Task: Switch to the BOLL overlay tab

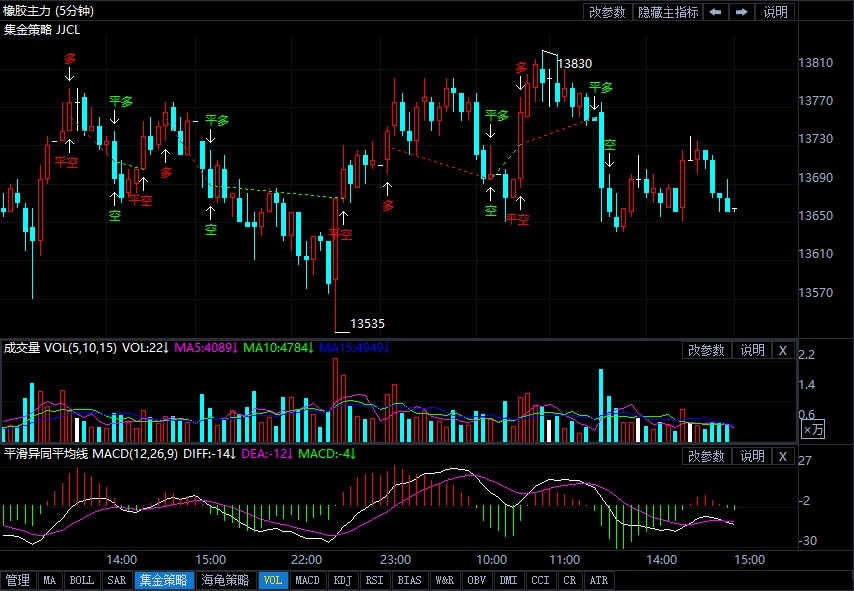Action: tap(82, 580)
